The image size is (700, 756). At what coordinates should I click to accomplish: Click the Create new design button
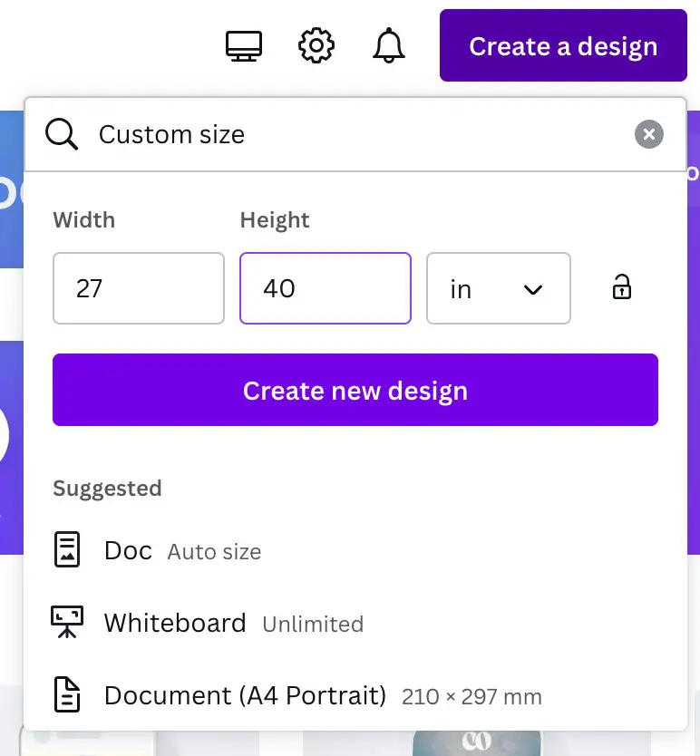(355, 391)
